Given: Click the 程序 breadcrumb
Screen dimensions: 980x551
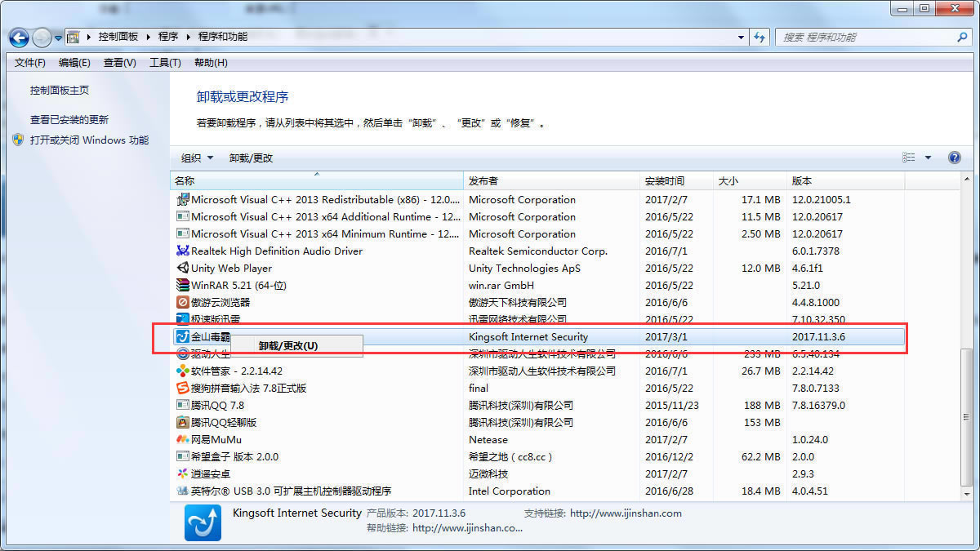Looking at the screenshot, I should click(168, 37).
